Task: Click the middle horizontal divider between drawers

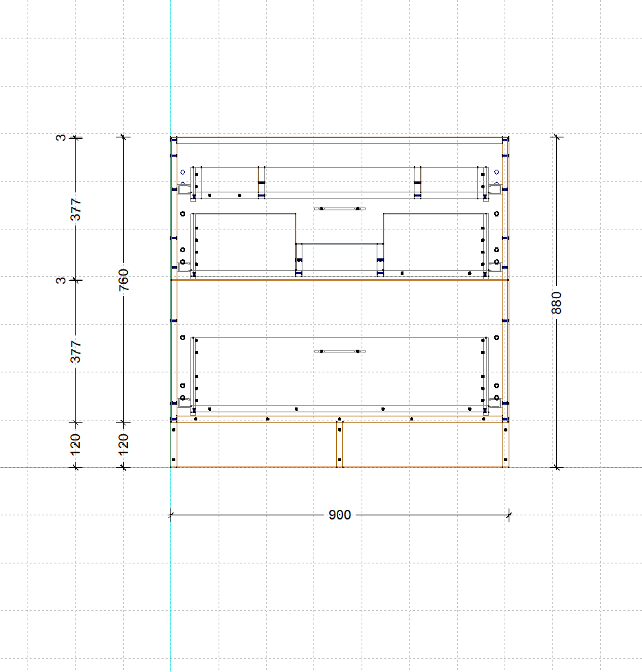Action: click(339, 280)
